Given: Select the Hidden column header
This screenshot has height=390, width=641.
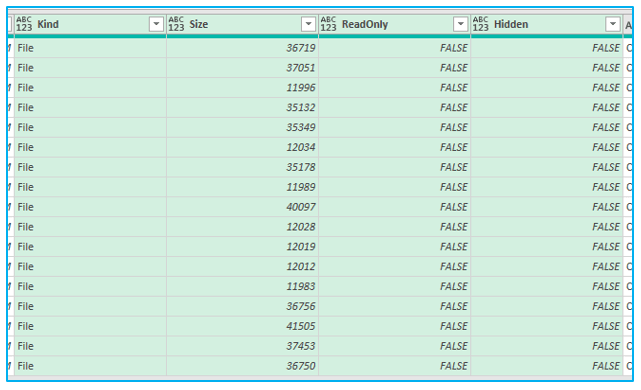Looking at the screenshot, I should [x=547, y=25].
